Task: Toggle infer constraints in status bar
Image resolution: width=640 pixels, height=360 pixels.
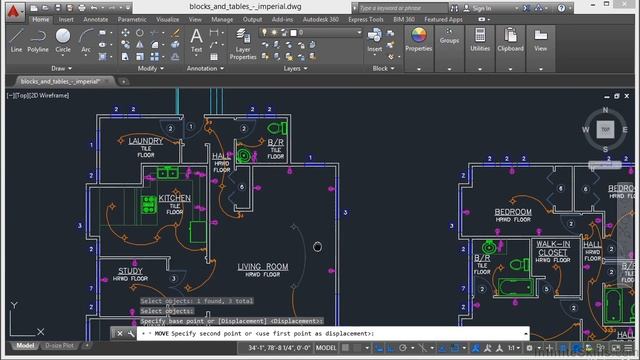Action: tap(379, 348)
